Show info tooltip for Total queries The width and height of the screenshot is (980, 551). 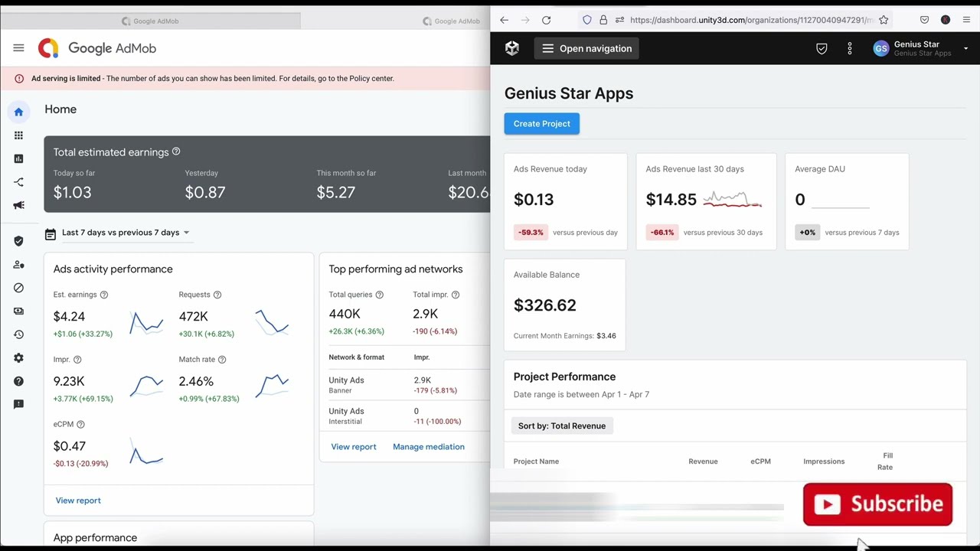(379, 295)
